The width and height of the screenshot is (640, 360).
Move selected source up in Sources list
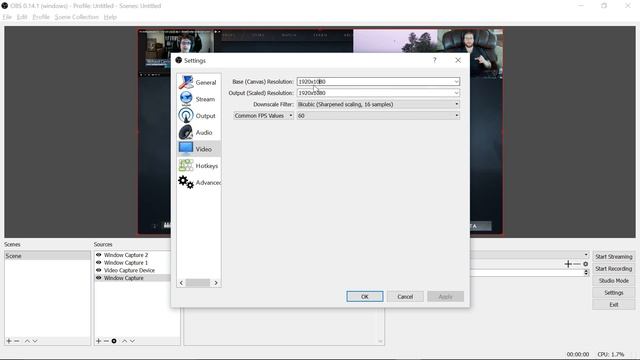(124, 341)
